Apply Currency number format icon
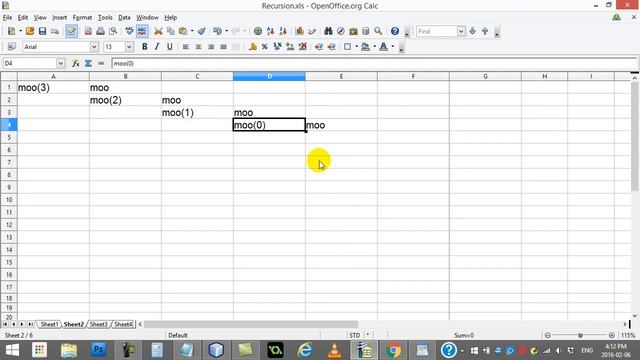 (x=253, y=47)
